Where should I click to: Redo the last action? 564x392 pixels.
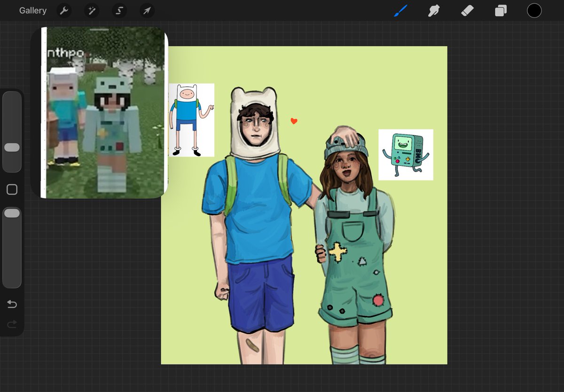click(12, 324)
